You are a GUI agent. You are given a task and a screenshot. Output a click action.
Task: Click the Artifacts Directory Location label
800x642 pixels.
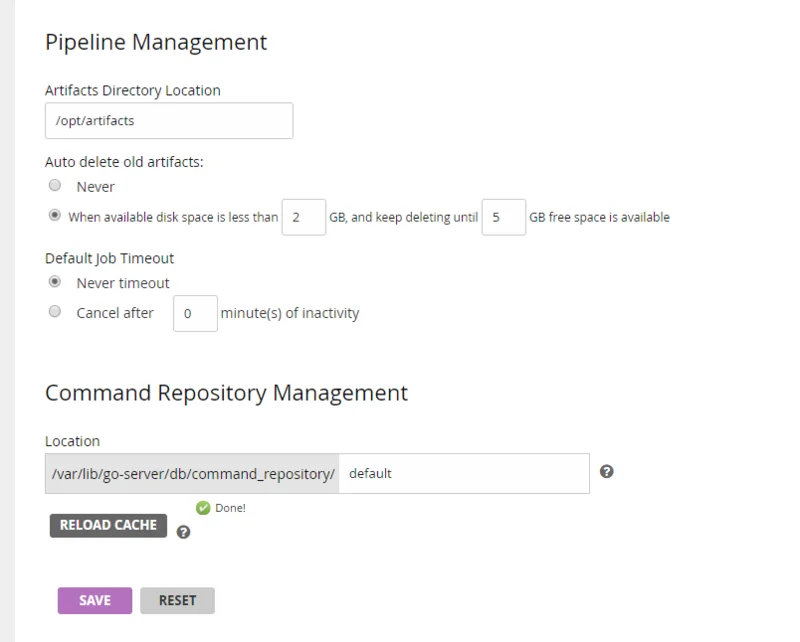point(133,90)
